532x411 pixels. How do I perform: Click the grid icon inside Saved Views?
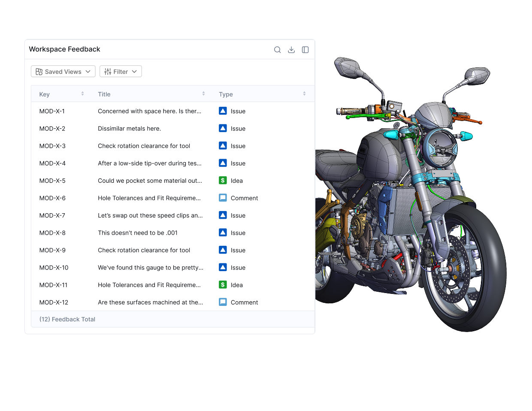39,71
